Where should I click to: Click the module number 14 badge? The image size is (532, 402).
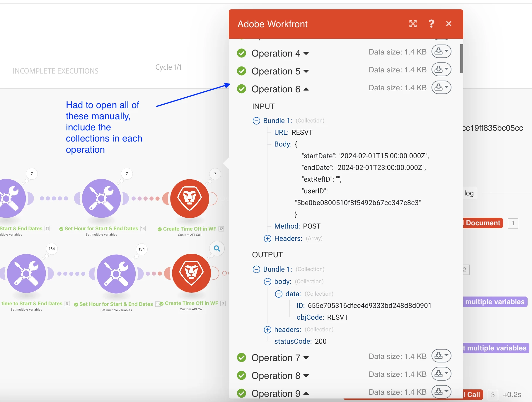point(143,229)
